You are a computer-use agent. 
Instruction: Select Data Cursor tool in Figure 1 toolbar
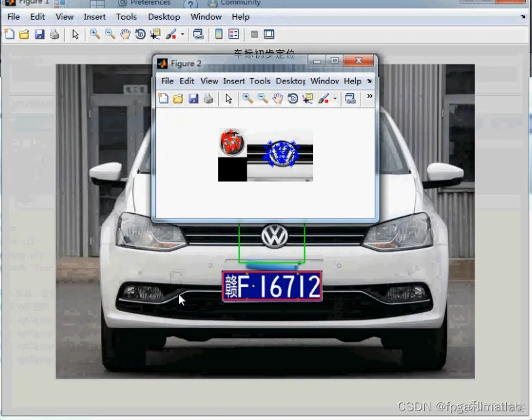(x=155, y=35)
